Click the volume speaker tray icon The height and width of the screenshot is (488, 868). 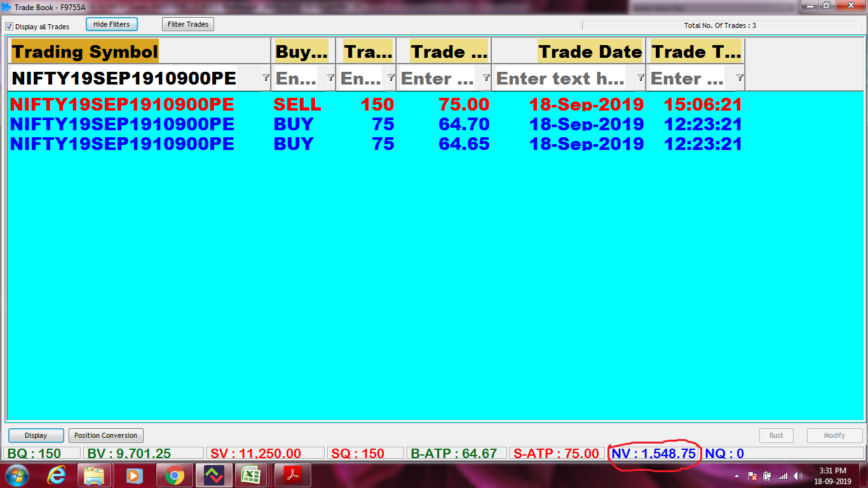[798, 476]
